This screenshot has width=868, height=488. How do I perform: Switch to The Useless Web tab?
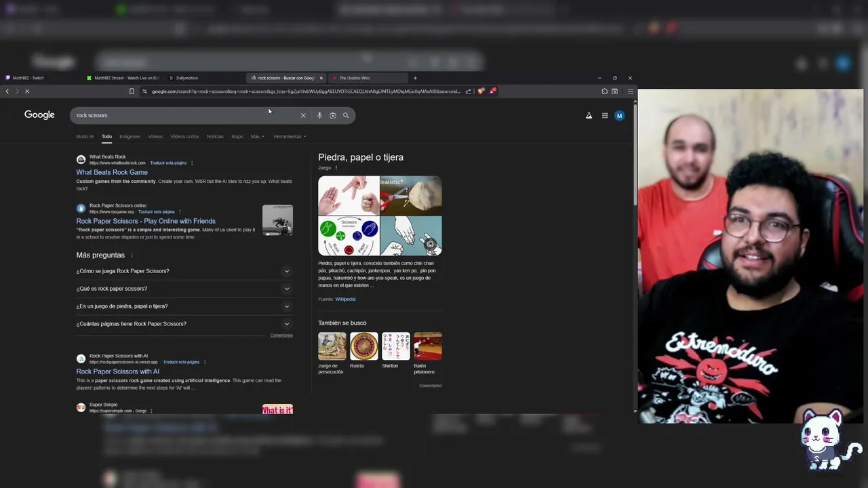pyautogui.click(x=368, y=78)
